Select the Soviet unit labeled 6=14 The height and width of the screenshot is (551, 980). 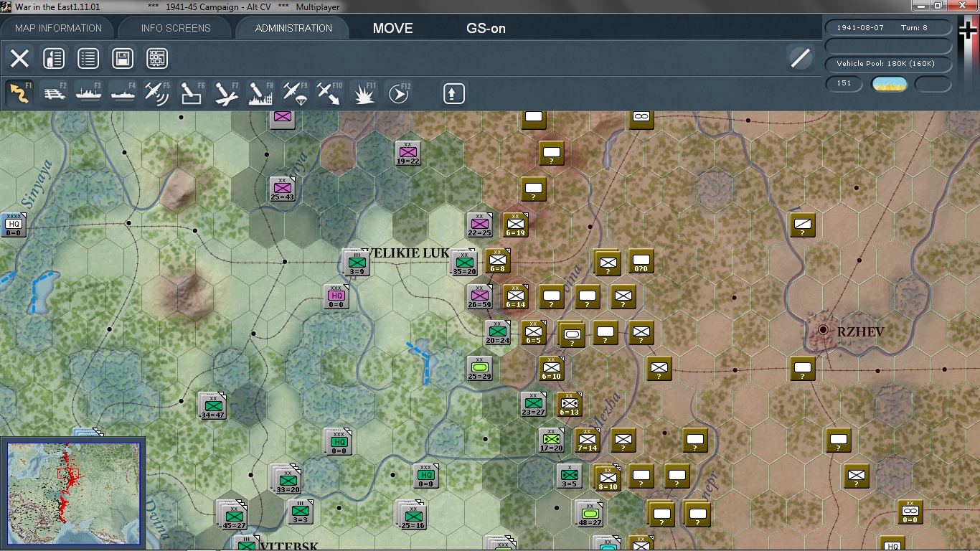515,296
